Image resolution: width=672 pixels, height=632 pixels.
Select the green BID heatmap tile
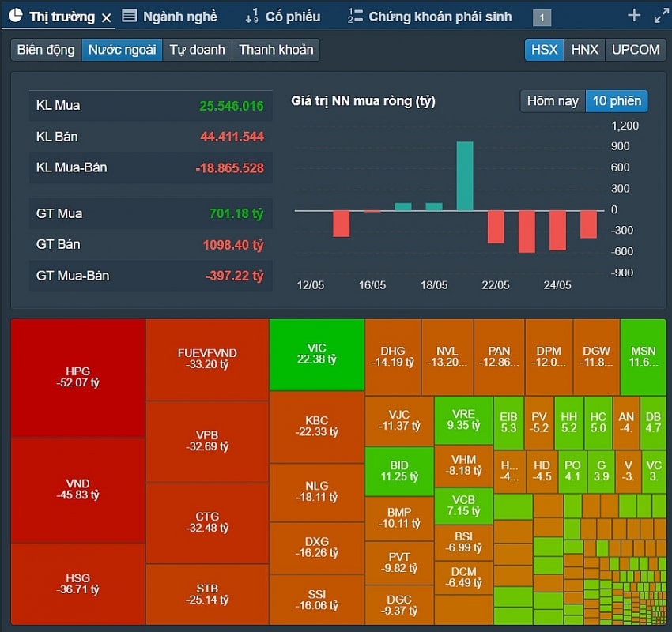399,472
